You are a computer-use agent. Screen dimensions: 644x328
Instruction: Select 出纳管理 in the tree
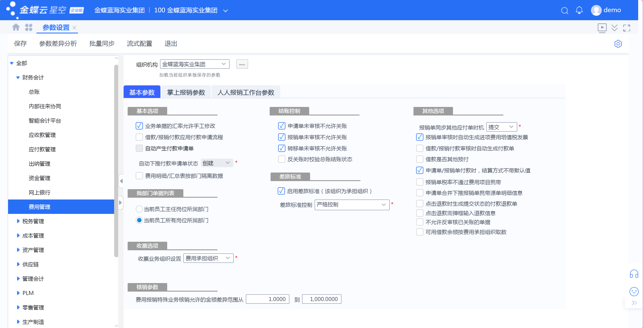click(x=40, y=164)
